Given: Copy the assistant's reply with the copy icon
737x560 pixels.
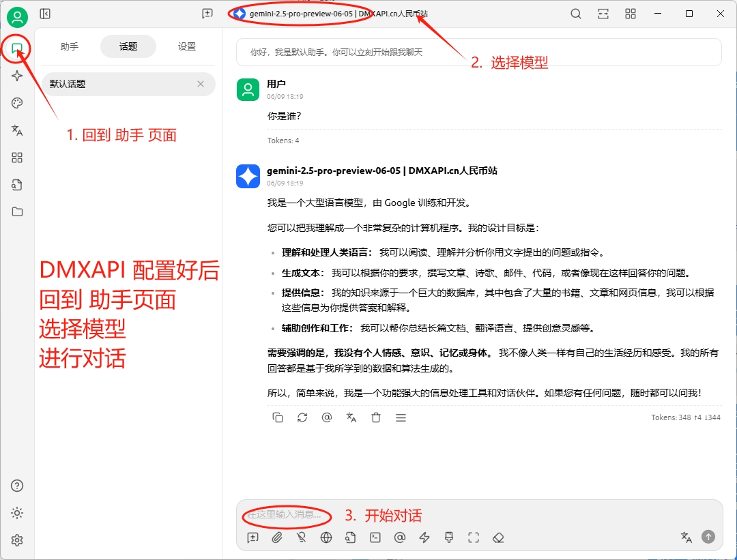Looking at the screenshot, I should pyautogui.click(x=278, y=417).
